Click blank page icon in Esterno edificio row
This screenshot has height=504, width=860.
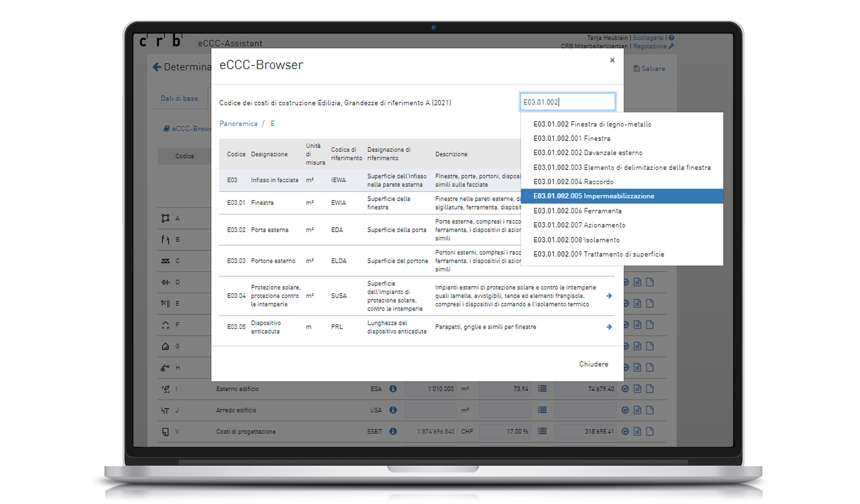click(x=650, y=389)
